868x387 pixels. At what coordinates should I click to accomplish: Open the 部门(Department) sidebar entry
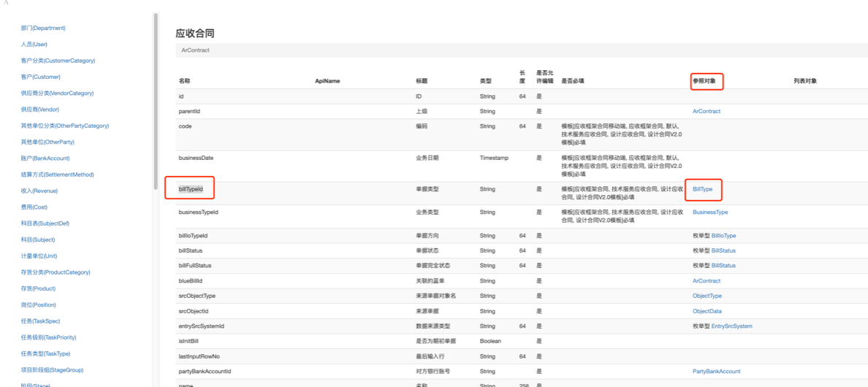tap(43, 28)
